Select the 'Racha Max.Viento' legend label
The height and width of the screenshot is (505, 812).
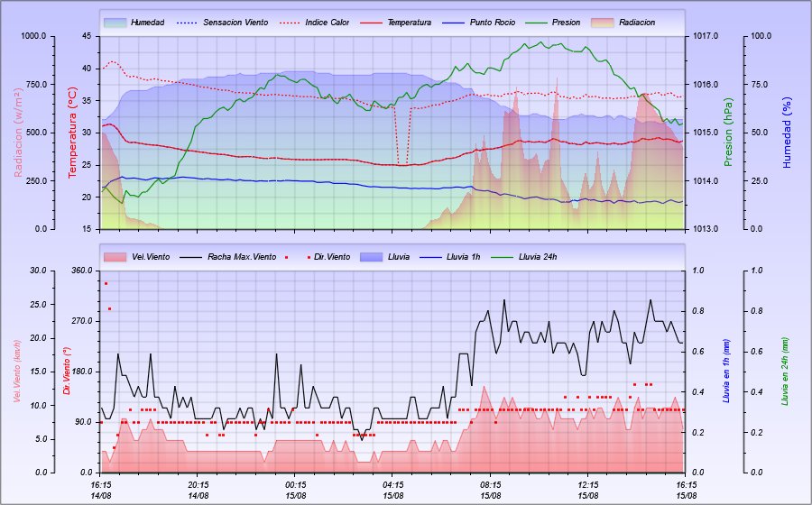click(242, 257)
